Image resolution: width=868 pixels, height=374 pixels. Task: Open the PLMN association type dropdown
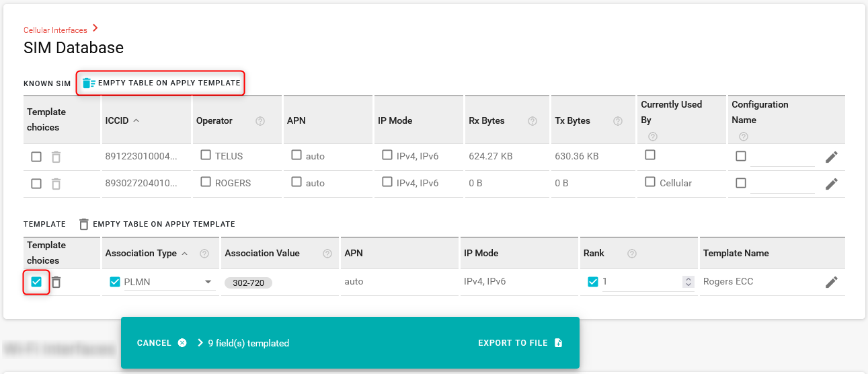click(208, 282)
